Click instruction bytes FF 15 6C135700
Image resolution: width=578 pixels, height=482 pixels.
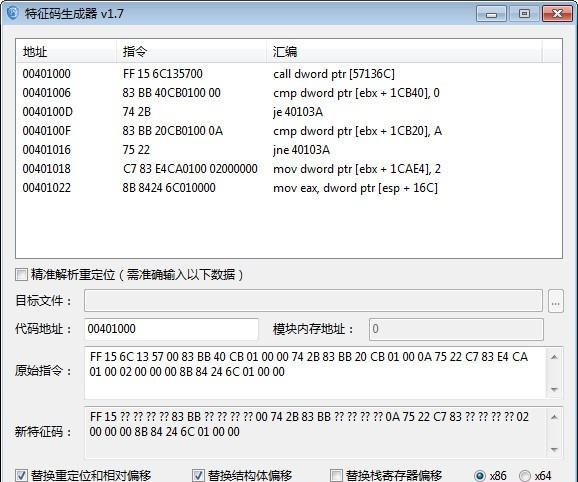click(x=163, y=74)
